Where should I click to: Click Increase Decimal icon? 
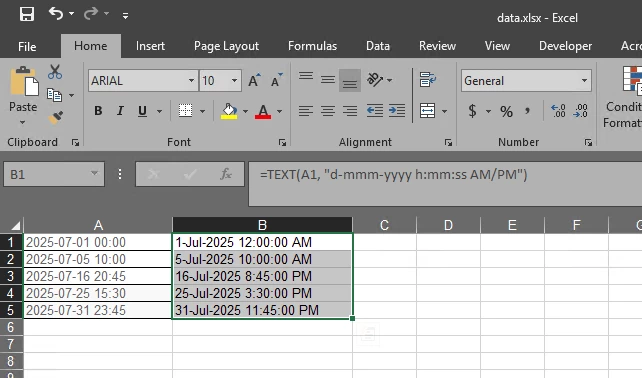(558, 111)
